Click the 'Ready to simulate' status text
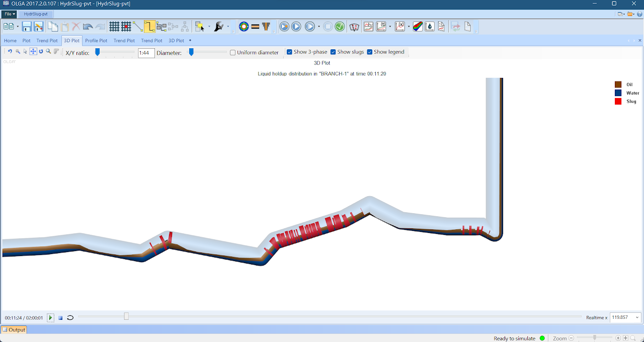This screenshot has height=342, width=644. click(x=515, y=338)
